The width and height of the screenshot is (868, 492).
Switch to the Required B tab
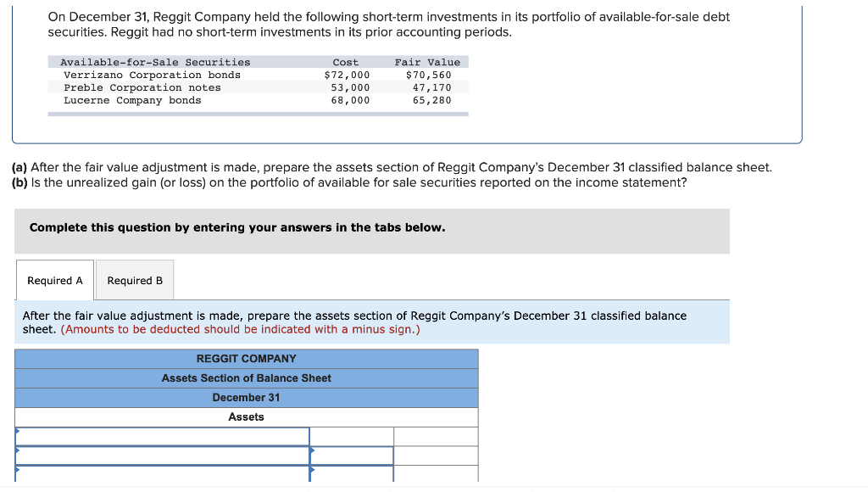(x=134, y=280)
